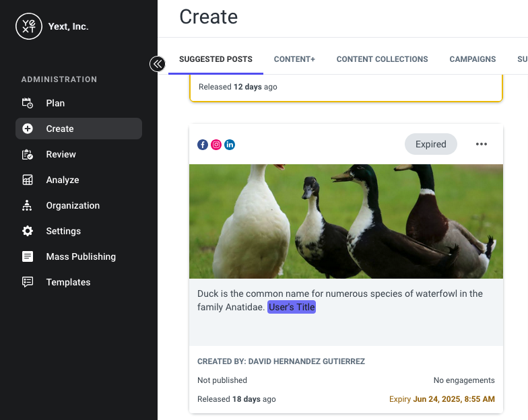Click the Expired status badge
528x420 pixels.
tap(431, 144)
